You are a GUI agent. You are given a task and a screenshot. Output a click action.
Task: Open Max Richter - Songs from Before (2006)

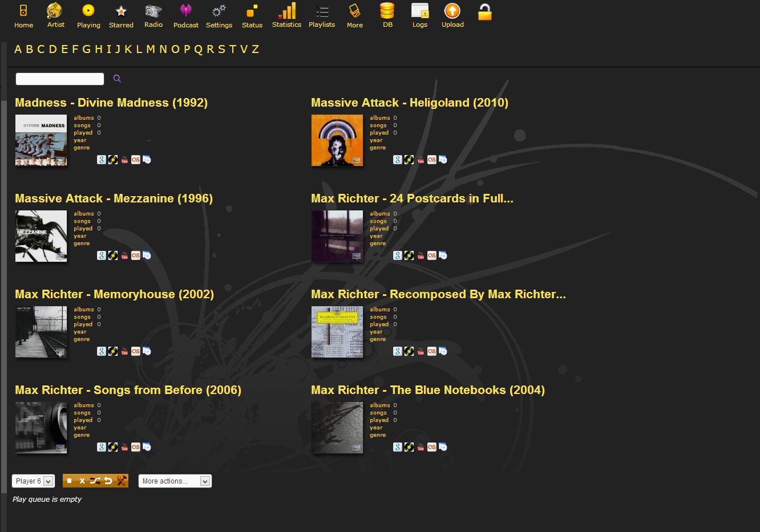point(128,390)
